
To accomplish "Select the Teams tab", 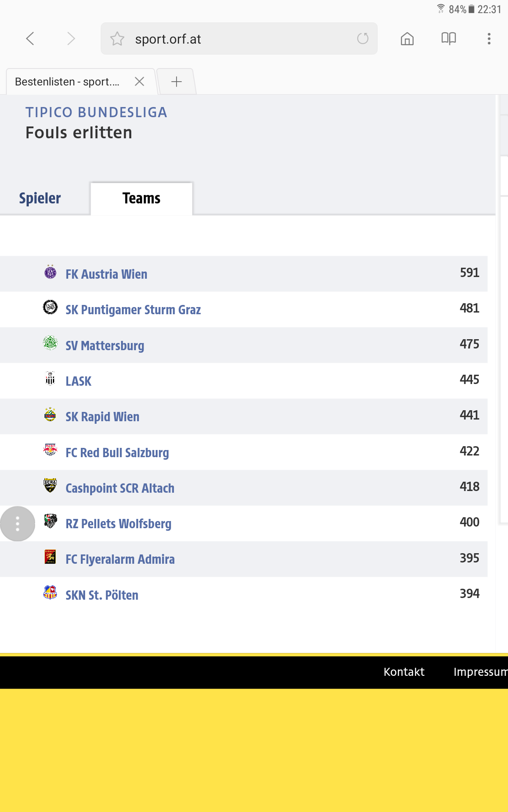I will click(x=141, y=198).
